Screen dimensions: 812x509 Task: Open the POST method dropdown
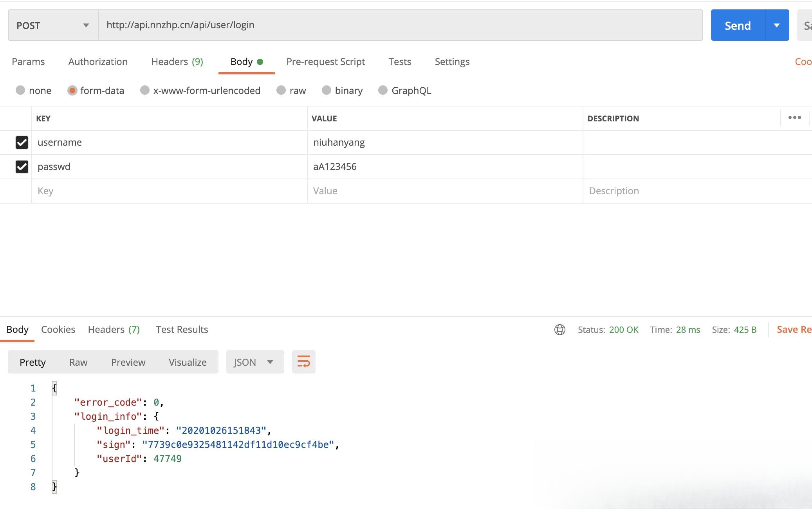point(53,25)
